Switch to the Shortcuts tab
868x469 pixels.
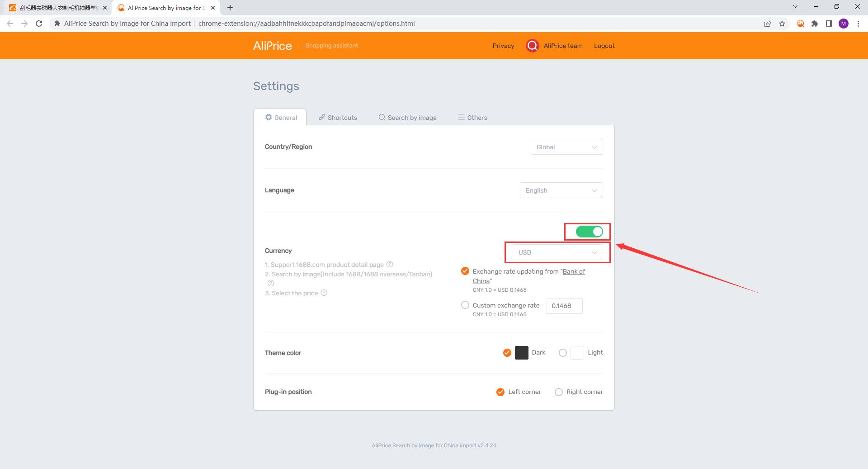[x=338, y=117]
